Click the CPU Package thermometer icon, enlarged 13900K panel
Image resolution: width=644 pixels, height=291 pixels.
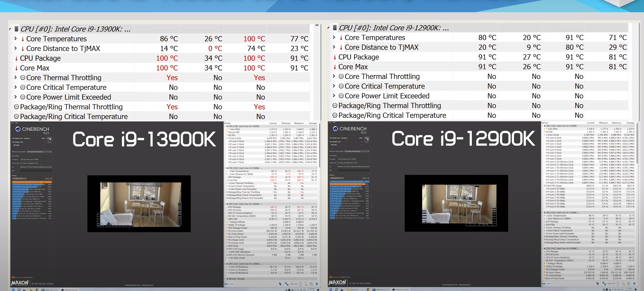(16, 58)
